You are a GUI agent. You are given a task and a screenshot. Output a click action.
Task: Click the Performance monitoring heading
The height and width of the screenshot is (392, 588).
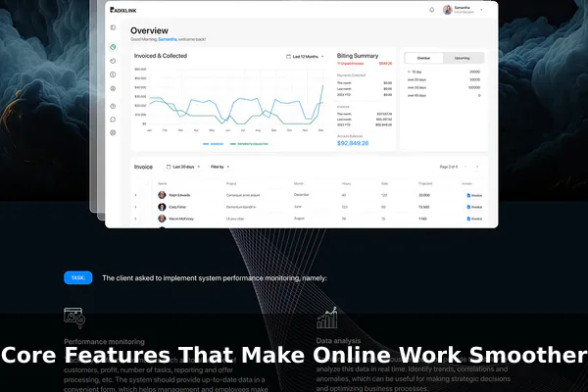pyautogui.click(x=104, y=342)
